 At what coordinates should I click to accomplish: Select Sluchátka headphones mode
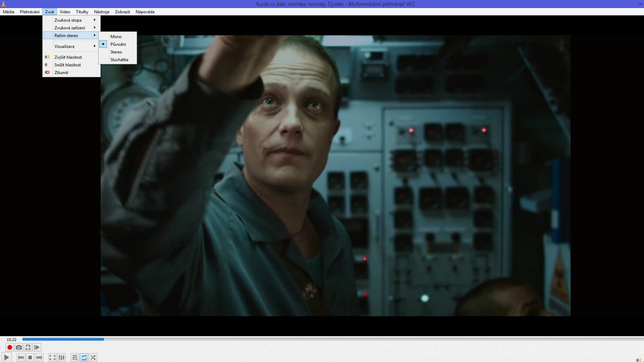tap(118, 59)
